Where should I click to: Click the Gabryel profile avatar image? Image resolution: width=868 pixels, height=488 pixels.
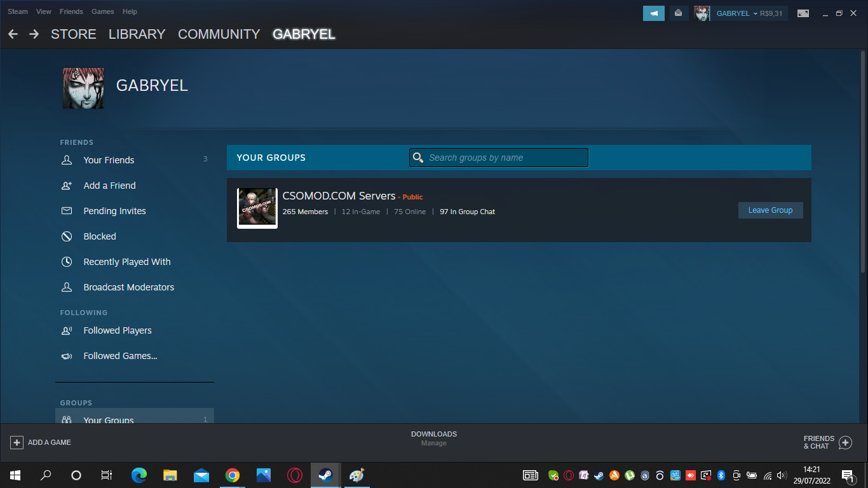pyautogui.click(x=83, y=88)
